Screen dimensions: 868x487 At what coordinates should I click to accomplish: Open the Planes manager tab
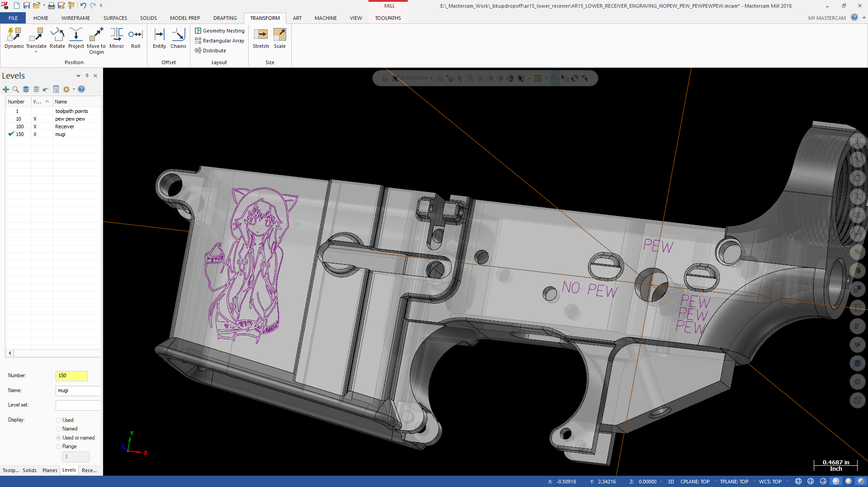(50, 470)
